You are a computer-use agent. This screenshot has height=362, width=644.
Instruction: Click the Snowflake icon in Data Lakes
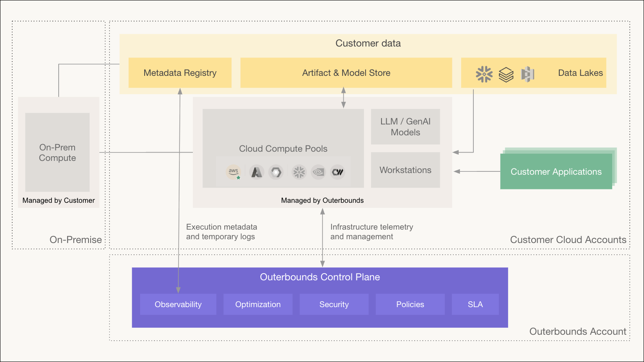[484, 74]
